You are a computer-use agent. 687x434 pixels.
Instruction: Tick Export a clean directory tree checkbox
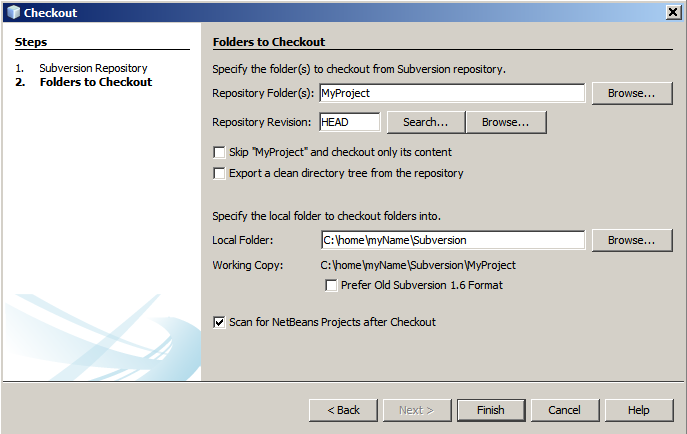coord(219,173)
